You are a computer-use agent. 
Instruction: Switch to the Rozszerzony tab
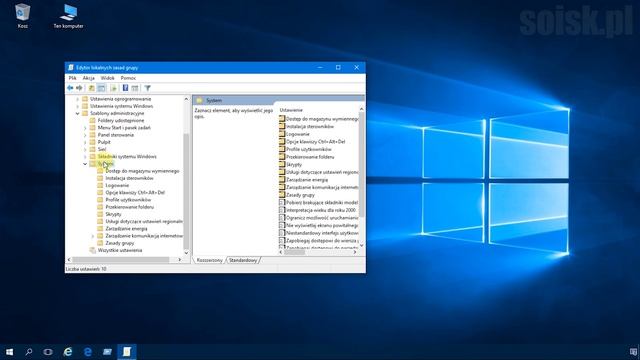[x=209, y=260]
